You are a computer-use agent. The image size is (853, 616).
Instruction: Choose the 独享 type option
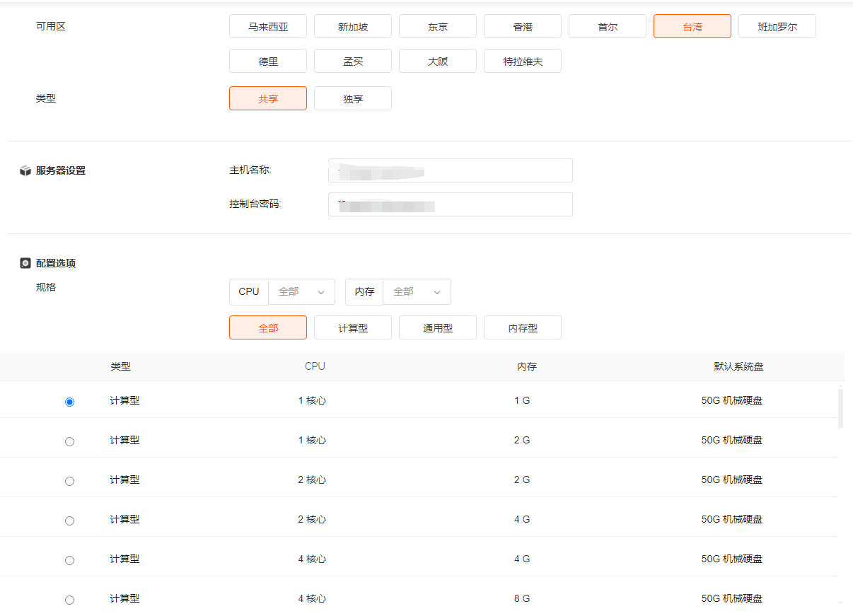(x=353, y=98)
